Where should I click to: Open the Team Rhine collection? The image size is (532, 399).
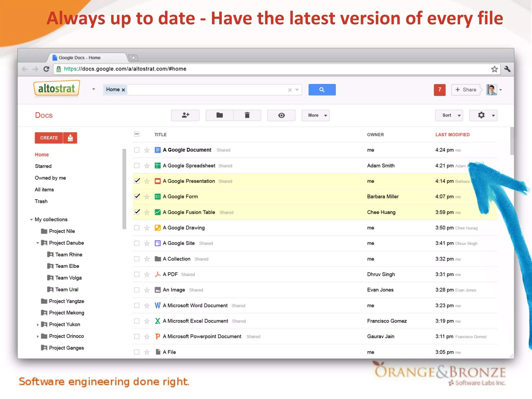pyautogui.click(x=69, y=255)
